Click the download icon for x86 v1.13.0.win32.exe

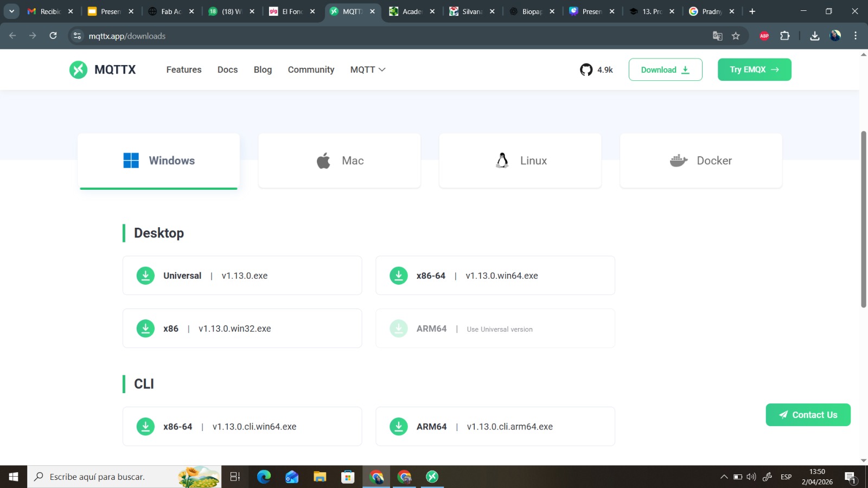[x=145, y=329]
